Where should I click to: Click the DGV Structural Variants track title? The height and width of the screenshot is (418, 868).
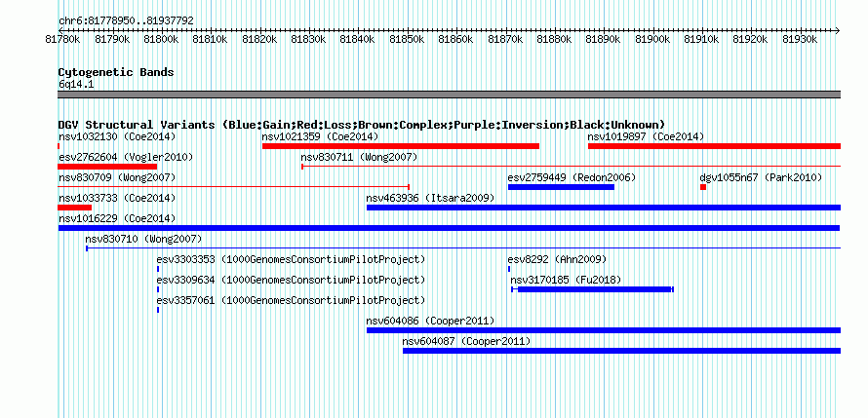362,125
